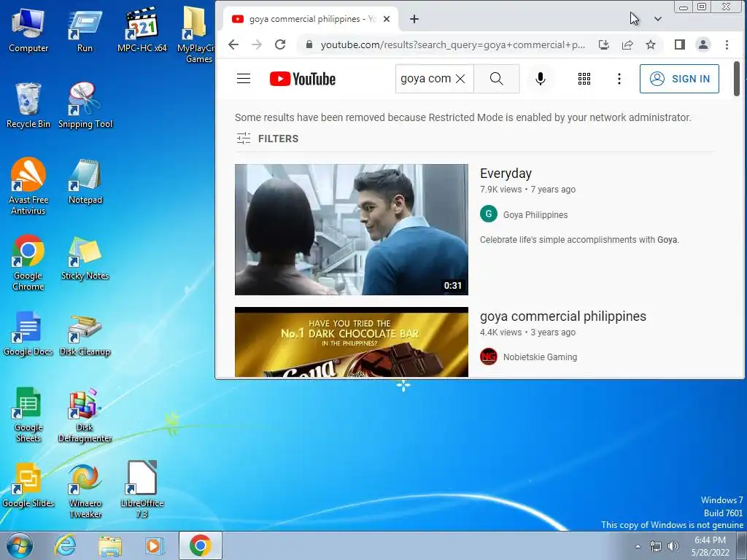Search with your voice microphone

pyautogui.click(x=541, y=79)
